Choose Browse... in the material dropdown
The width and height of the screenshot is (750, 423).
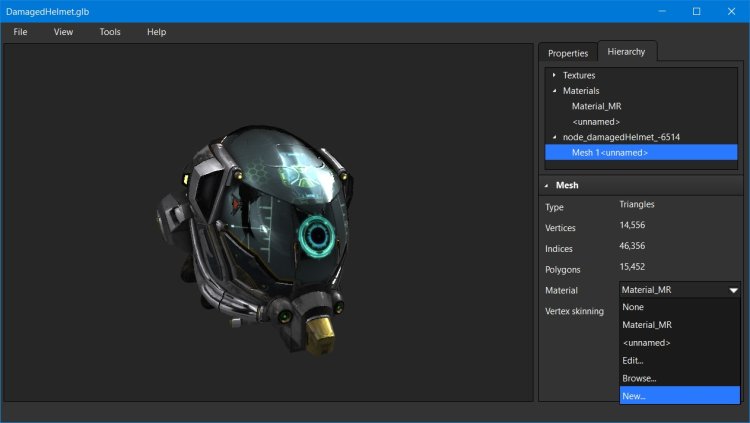[x=639, y=378]
